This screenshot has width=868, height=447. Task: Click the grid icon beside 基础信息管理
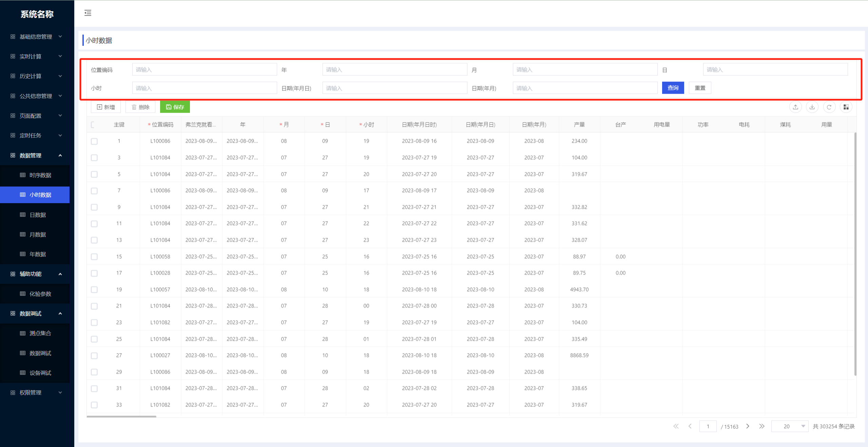click(13, 37)
